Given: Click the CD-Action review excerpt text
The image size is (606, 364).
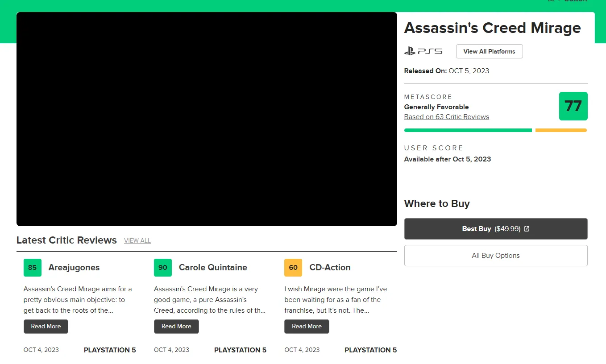Looking at the screenshot, I should (336, 300).
